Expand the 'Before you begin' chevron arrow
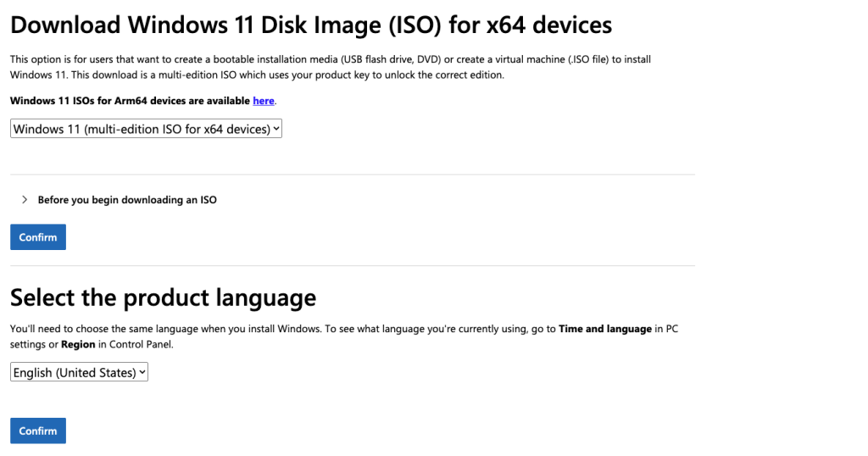This screenshot has height=456, width=868. (x=25, y=200)
